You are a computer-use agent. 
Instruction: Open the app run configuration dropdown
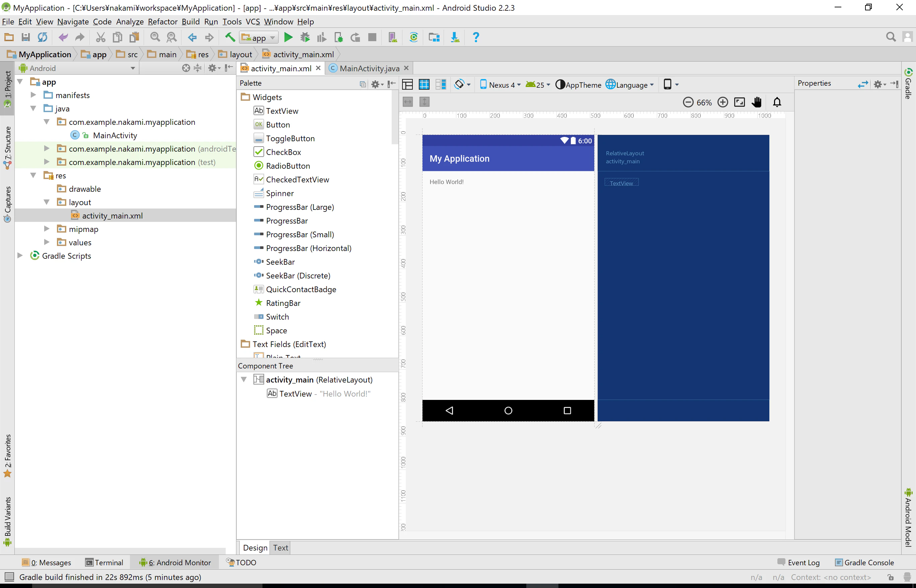pos(258,37)
